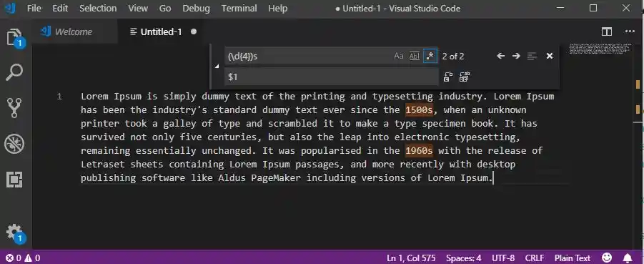The image size is (644, 264).
Task: Open the Selection menu
Action: point(98,8)
